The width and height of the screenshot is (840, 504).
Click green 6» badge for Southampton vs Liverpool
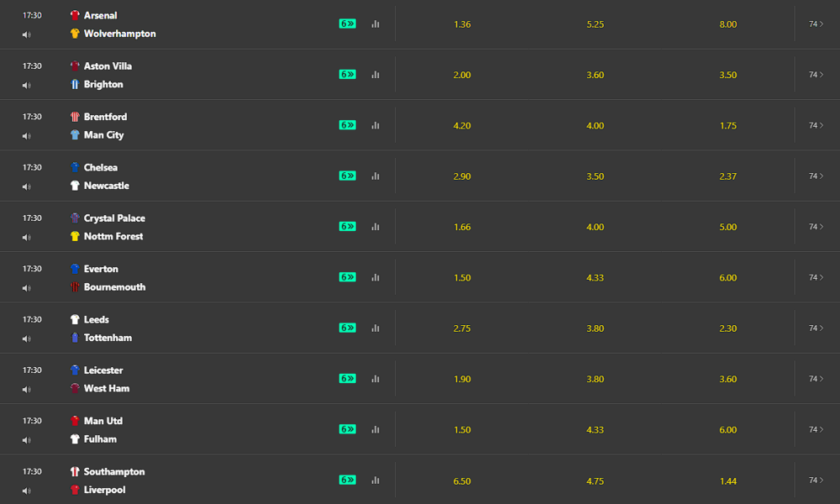(347, 480)
